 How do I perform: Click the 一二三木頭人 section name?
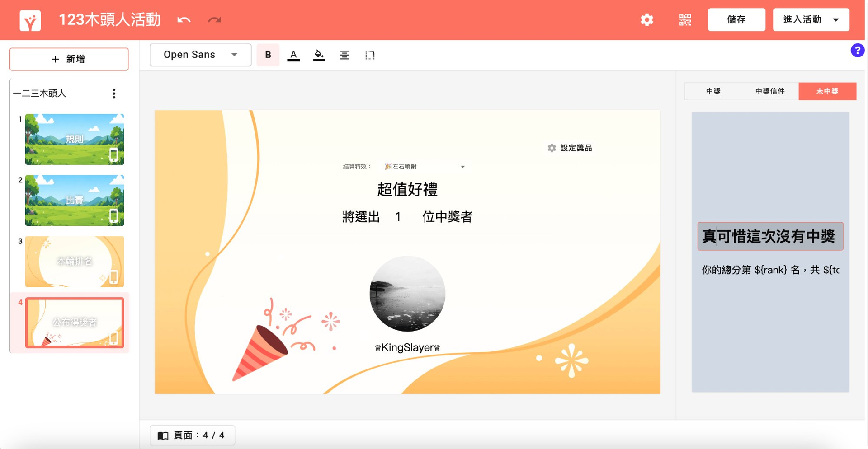pos(40,94)
